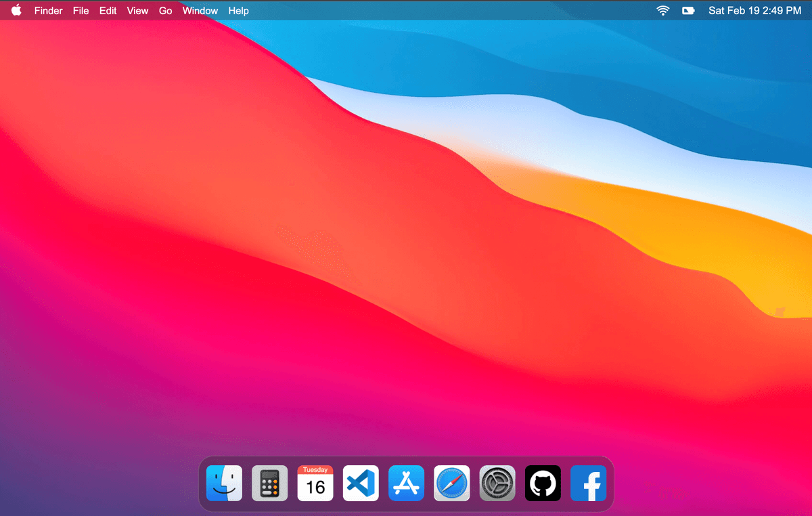This screenshot has width=812, height=516.
Task: Open the Go menu
Action: 165,10
